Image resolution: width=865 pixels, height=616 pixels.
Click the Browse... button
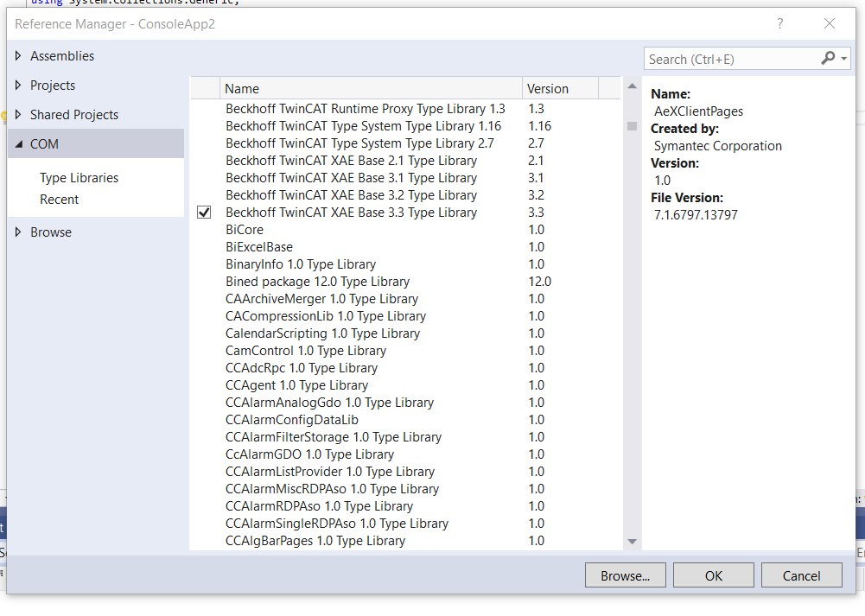click(625, 575)
